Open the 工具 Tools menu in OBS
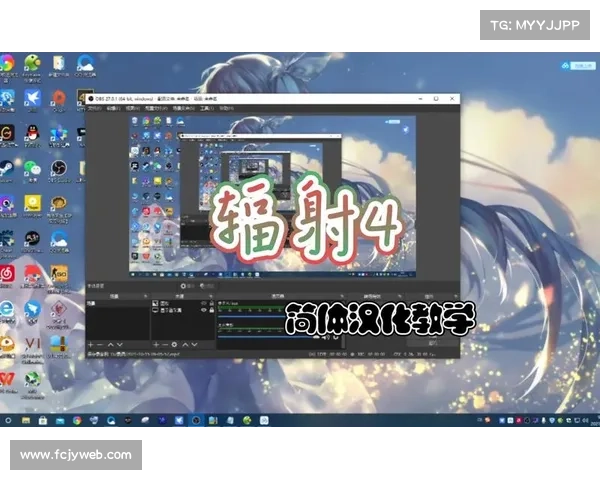 [207, 109]
